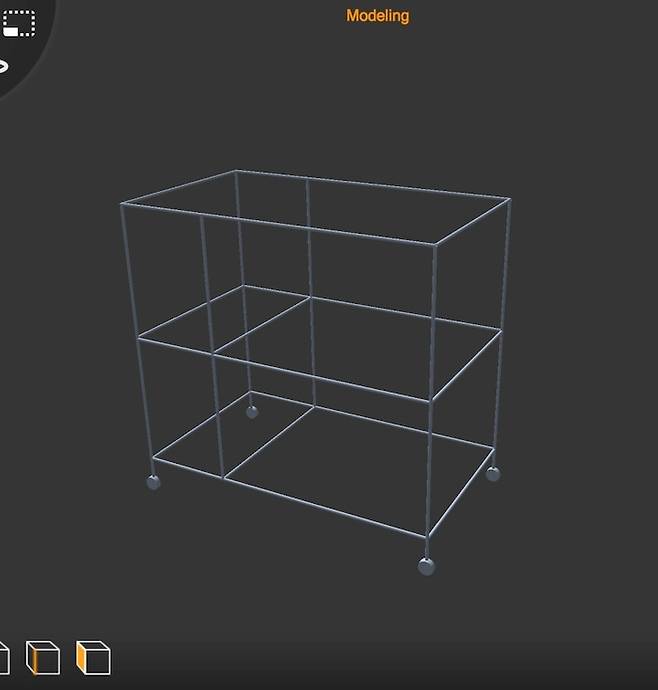The width and height of the screenshot is (658, 690).
Task: Select the rightmost caster wheel of the cart
Action: 492,473
